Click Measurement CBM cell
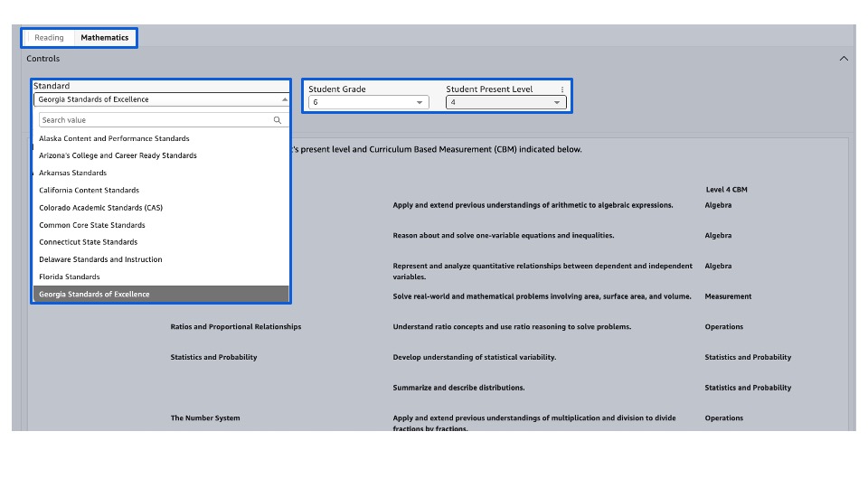Viewport: 868px width, 488px height. click(728, 296)
